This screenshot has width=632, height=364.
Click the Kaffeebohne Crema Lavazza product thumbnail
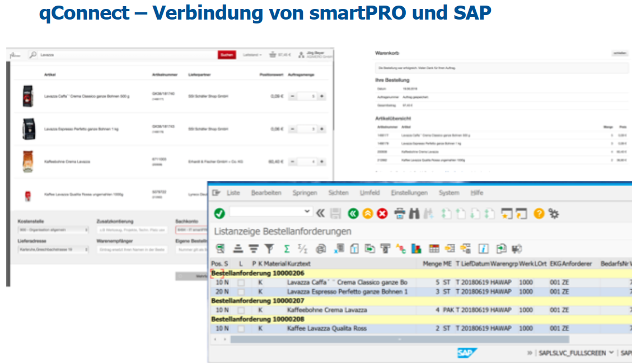click(28, 161)
